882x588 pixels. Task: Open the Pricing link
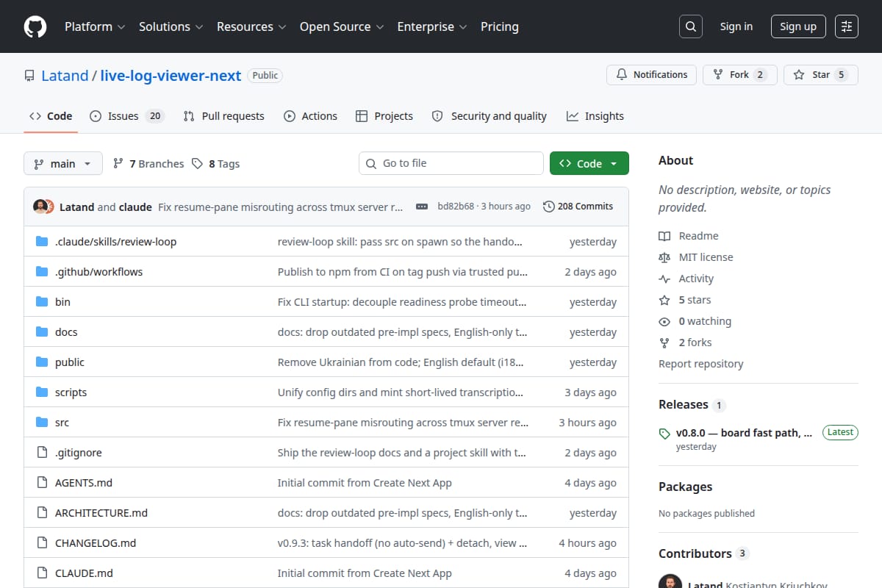[x=500, y=26]
